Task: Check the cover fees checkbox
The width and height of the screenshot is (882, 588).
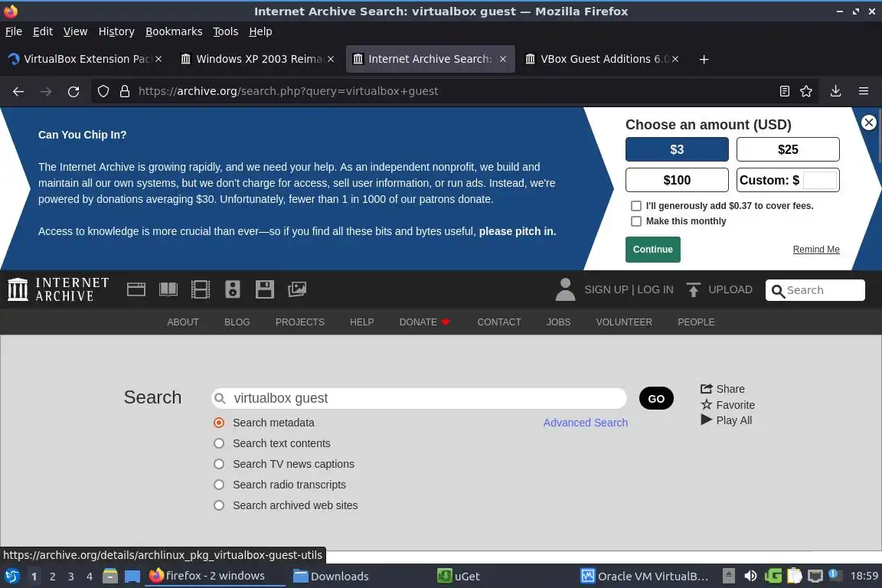Action: [635, 206]
